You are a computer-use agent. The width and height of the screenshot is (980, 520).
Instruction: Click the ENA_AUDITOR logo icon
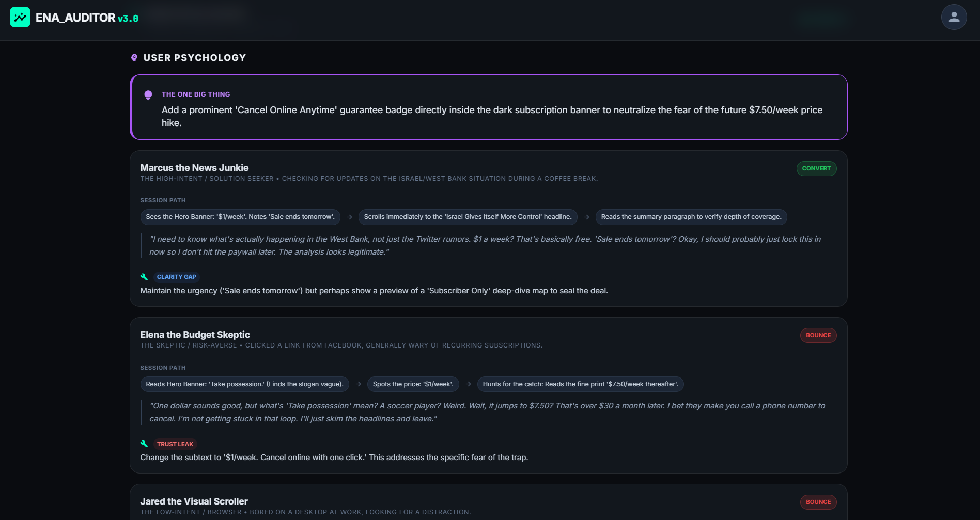click(20, 18)
